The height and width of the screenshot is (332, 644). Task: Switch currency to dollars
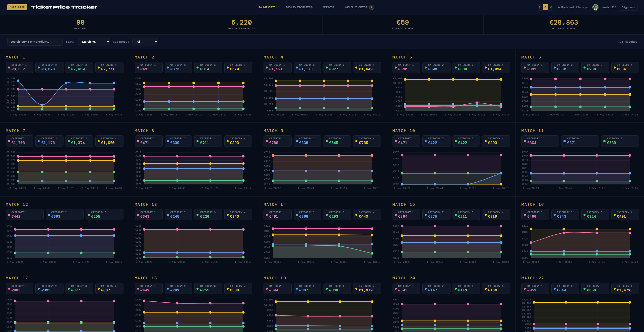[540, 7]
